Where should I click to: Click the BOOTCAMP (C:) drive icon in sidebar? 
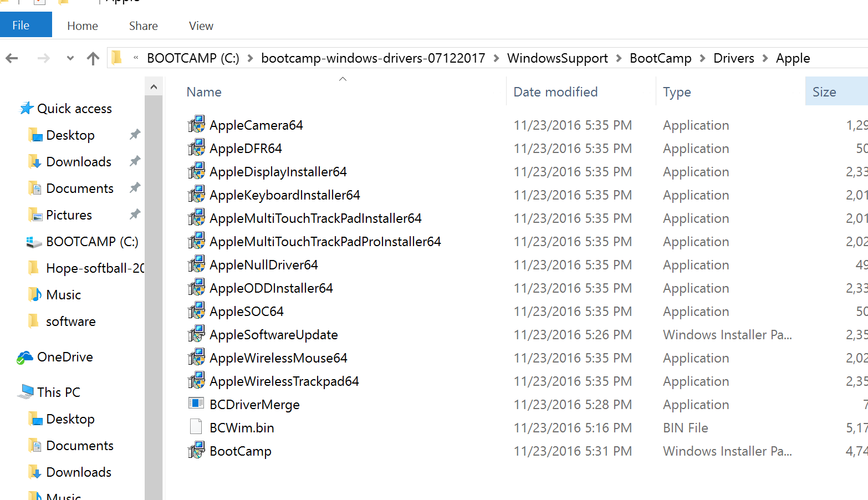point(34,242)
